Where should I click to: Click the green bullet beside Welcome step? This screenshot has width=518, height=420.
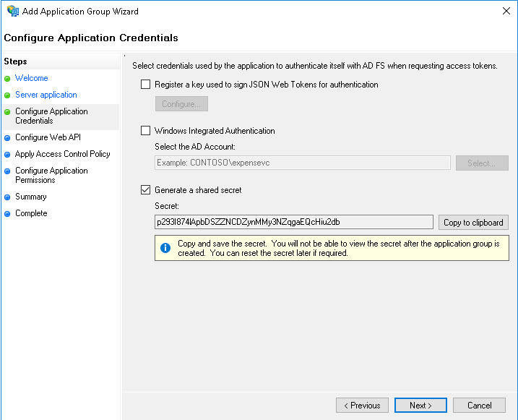click(x=7, y=79)
